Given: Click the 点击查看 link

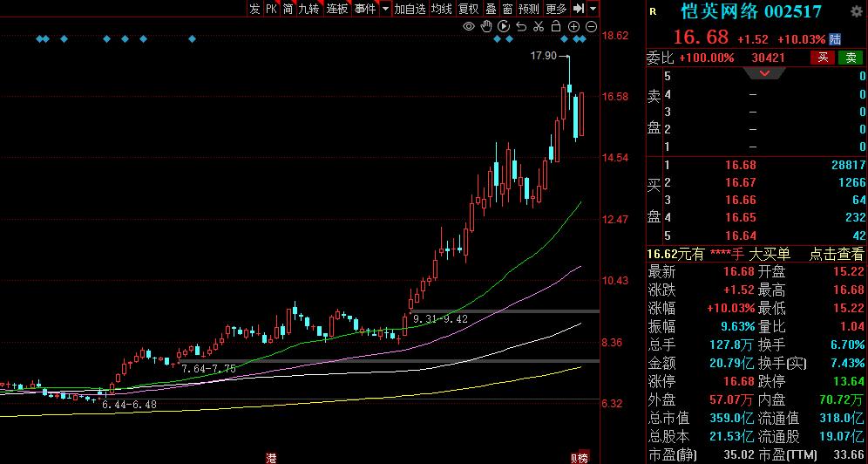Looking at the screenshot, I should [x=837, y=254].
